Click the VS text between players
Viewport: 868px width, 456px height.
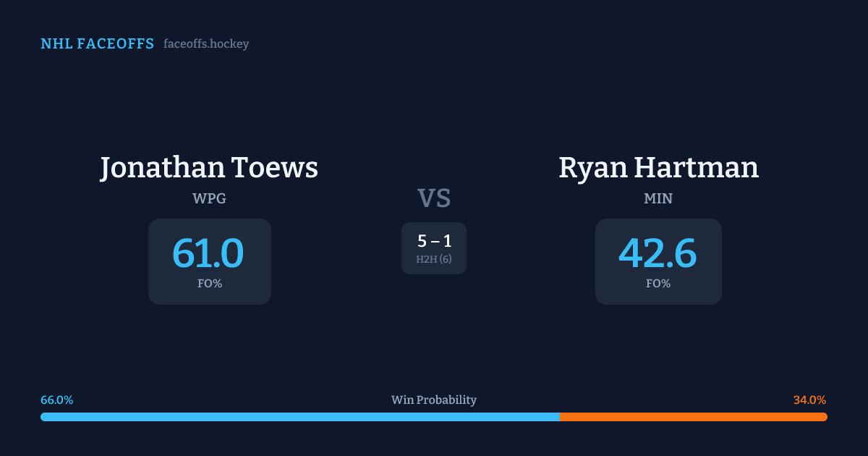434,198
